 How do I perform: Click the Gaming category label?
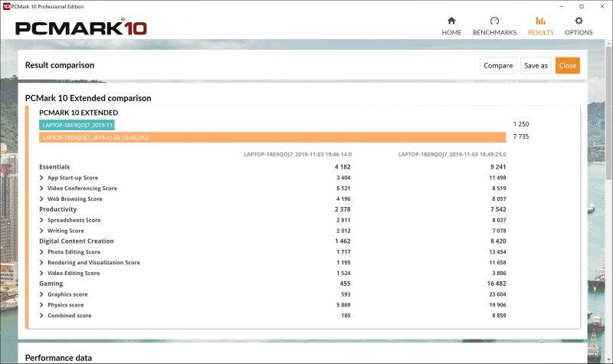click(51, 284)
